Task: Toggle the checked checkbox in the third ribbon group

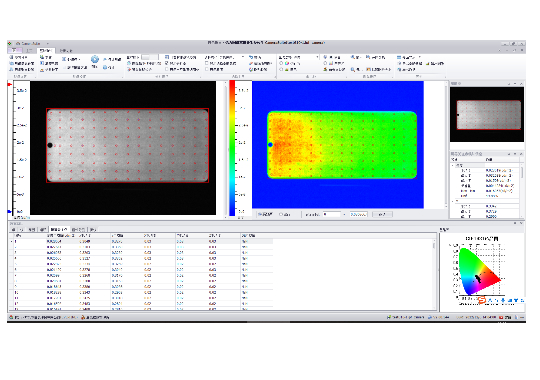Action: (x=167, y=63)
